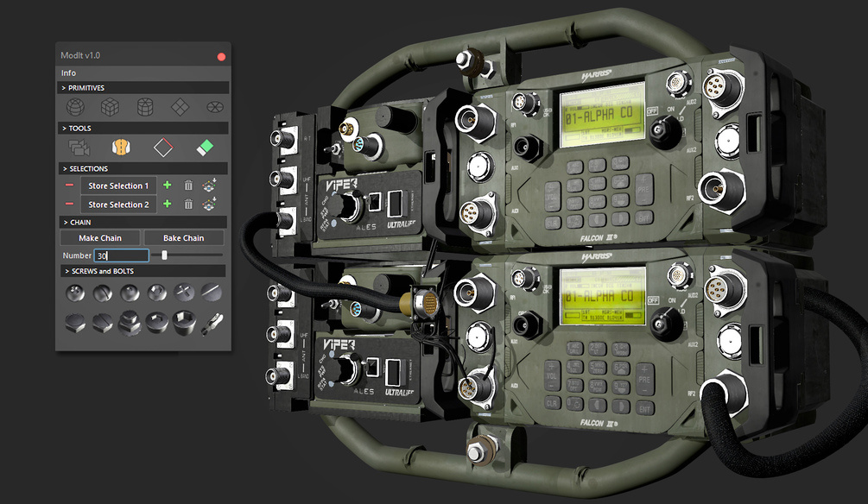
Task: Click the mesh export icon after Store Selection 1
Action: (x=210, y=184)
